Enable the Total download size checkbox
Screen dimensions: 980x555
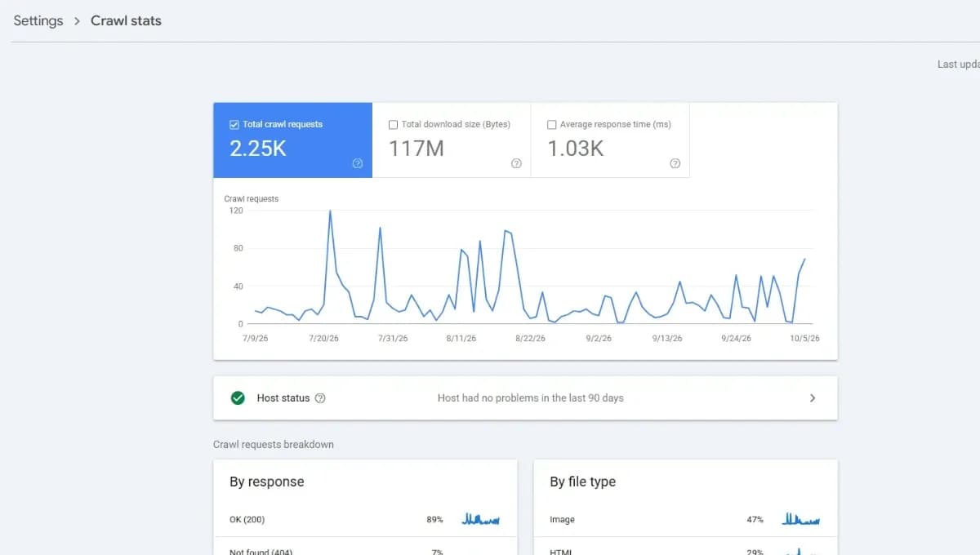coord(393,125)
